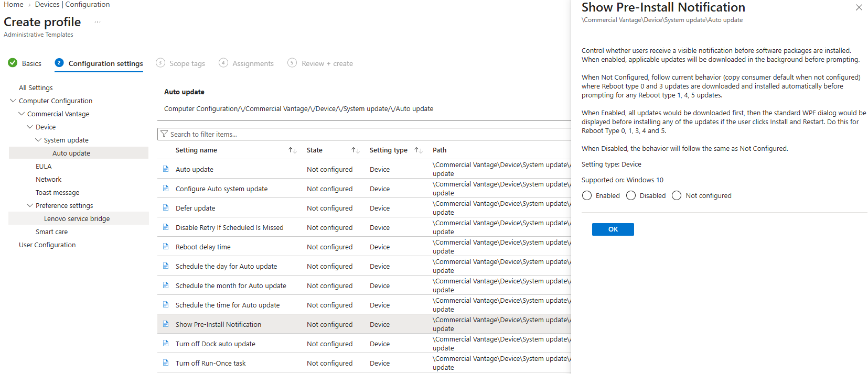Select All Settings in the tree
The image size is (868, 374).
36,87
